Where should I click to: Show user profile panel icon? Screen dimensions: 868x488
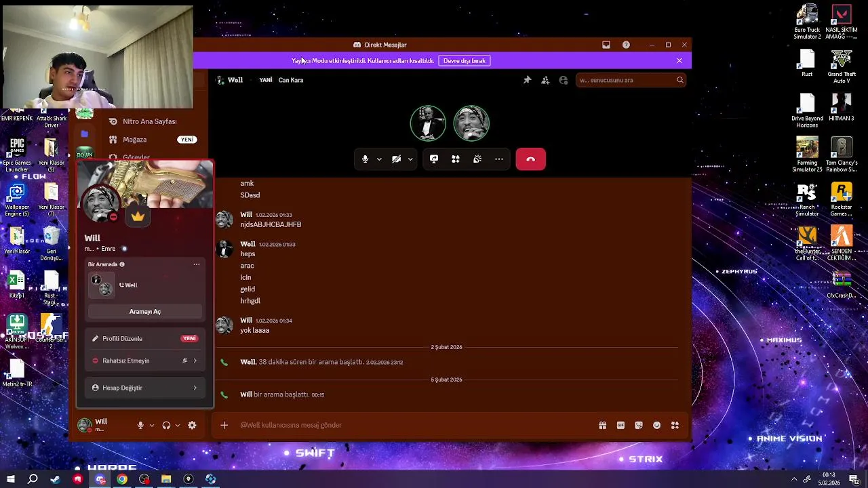(564, 80)
